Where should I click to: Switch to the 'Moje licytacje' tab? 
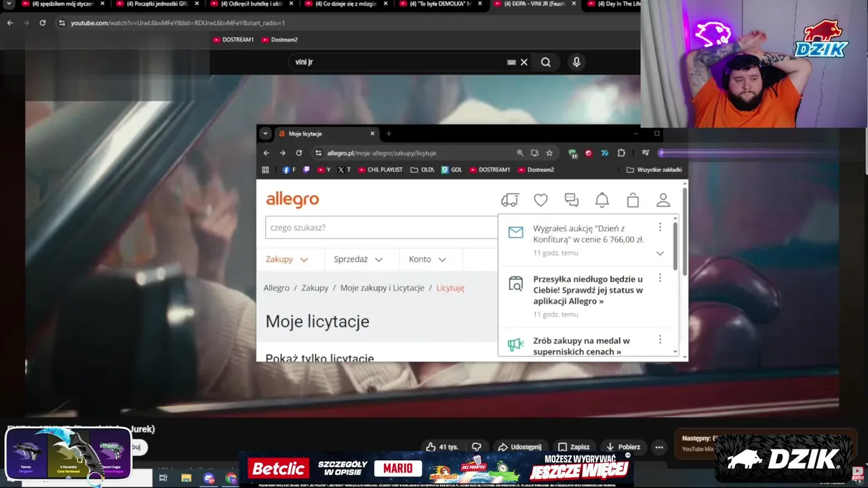click(x=325, y=134)
